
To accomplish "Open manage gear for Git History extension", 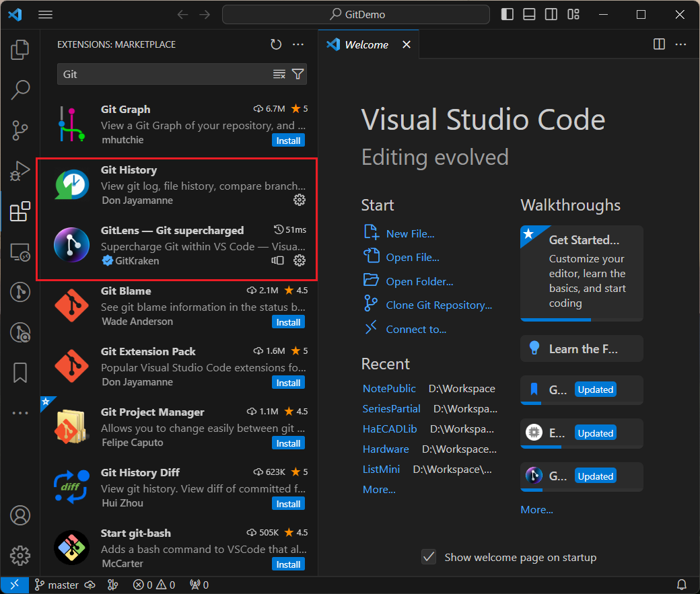I will coord(300,200).
